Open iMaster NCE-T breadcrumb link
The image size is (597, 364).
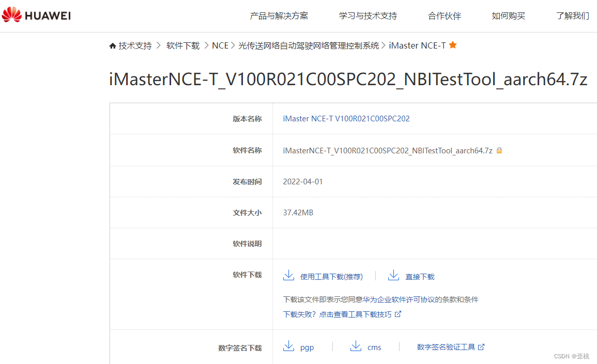pos(417,45)
